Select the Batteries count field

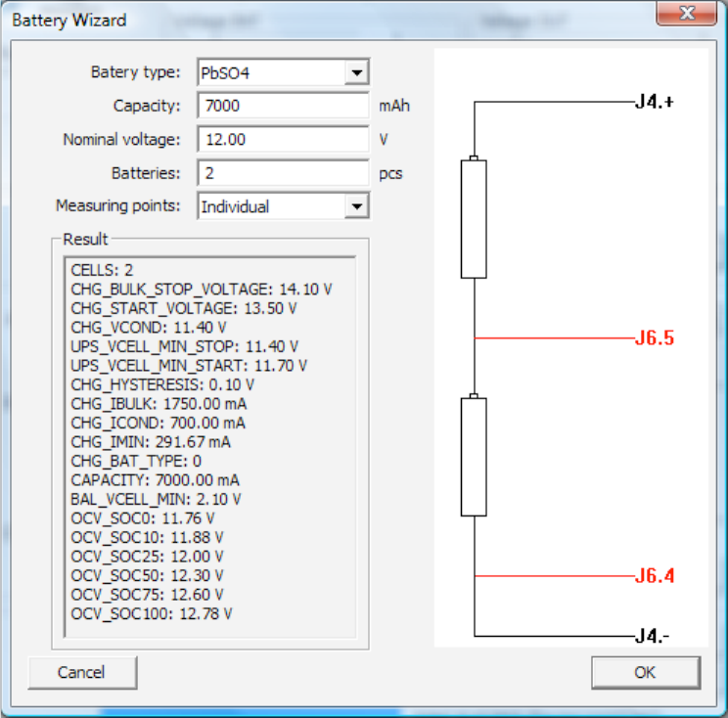(x=282, y=173)
